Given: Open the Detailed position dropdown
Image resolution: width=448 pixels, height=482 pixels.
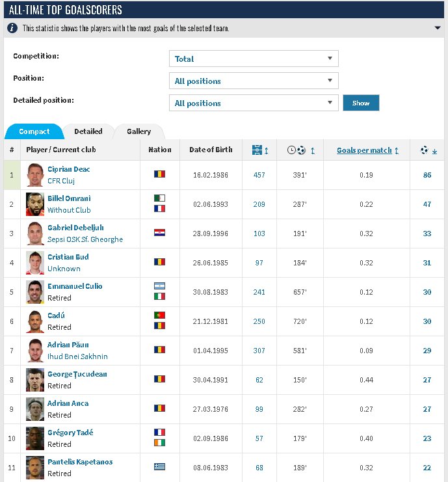Looking at the screenshot, I should [x=254, y=103].
